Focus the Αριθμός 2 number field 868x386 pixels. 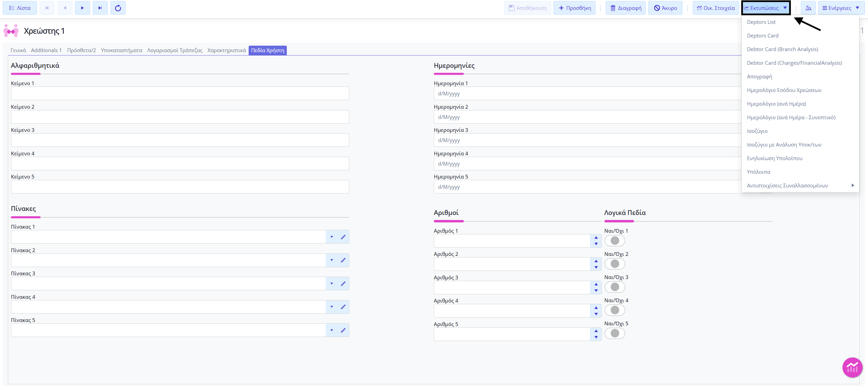(512, 264)
